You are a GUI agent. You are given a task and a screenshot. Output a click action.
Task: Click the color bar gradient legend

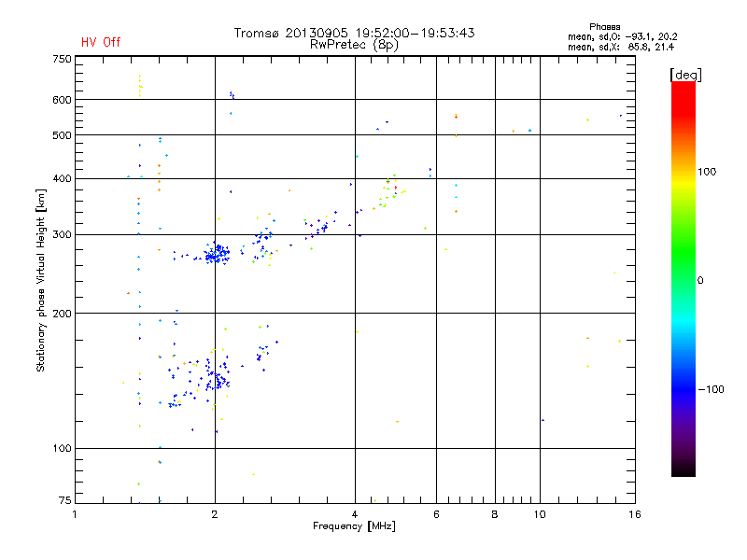[684, 279]
